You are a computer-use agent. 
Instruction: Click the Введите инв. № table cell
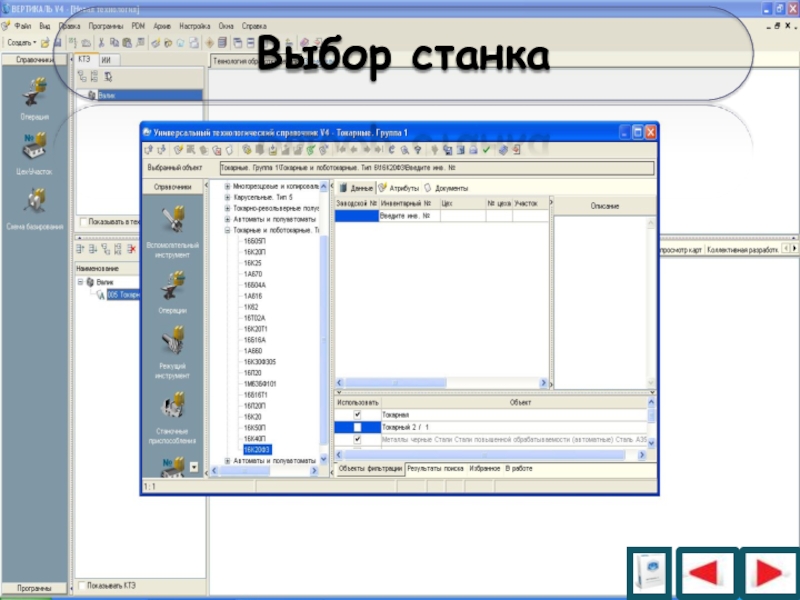(x=409, y=216)
